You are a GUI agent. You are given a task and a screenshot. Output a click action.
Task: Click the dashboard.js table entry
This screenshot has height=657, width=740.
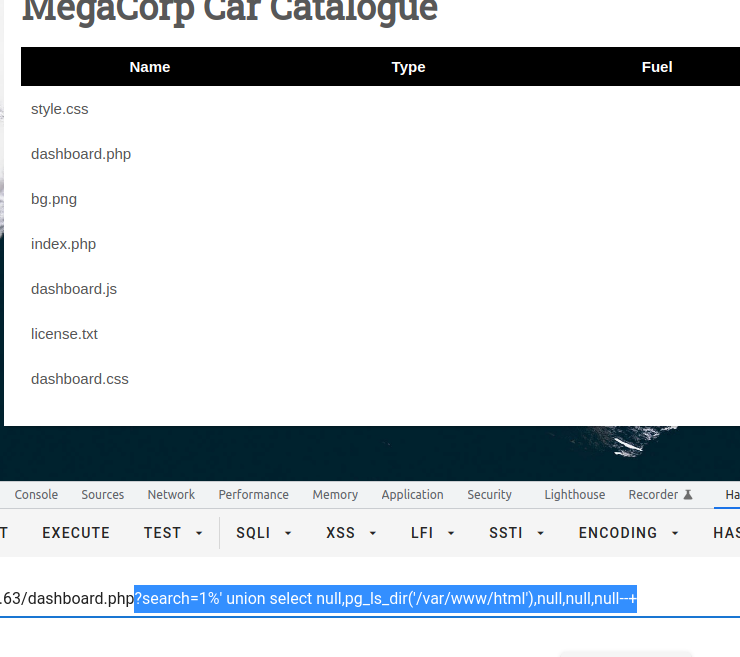pyautogui.click(x=74, y=289)
